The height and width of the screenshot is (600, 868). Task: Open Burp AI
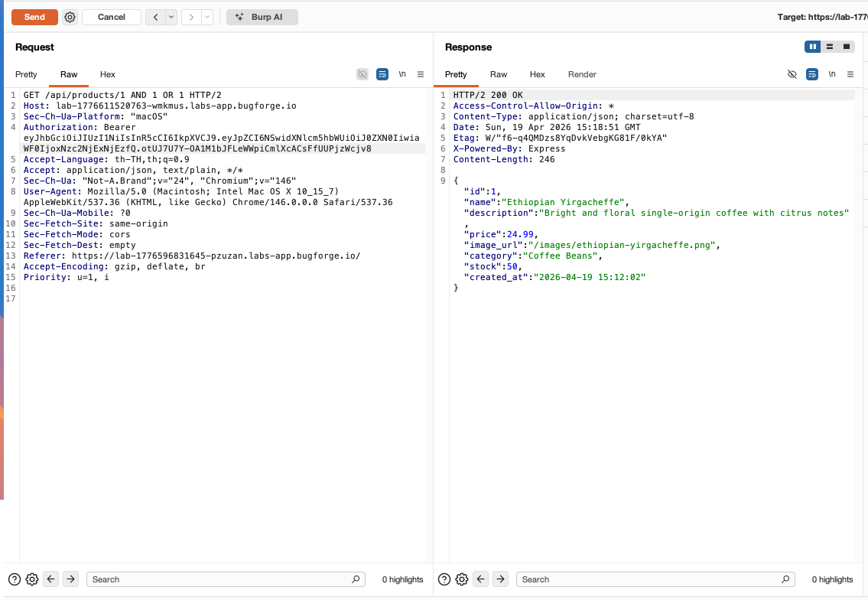coord(262,17)
